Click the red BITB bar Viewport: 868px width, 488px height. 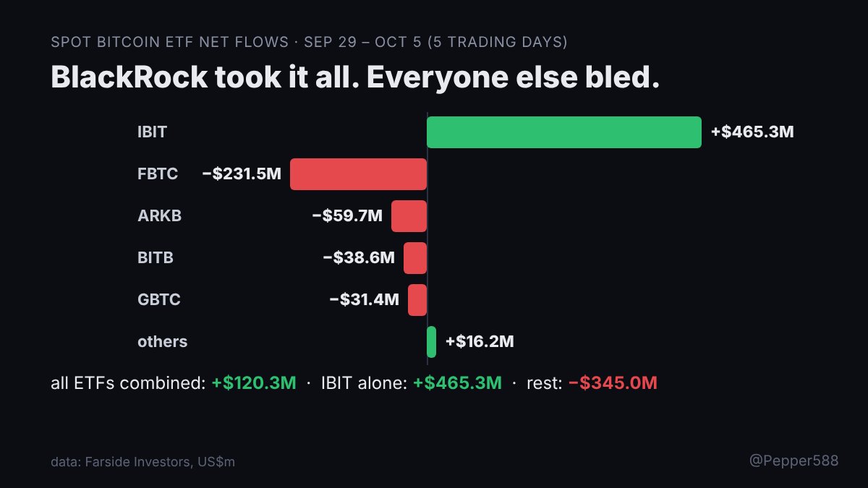point(415,258)
